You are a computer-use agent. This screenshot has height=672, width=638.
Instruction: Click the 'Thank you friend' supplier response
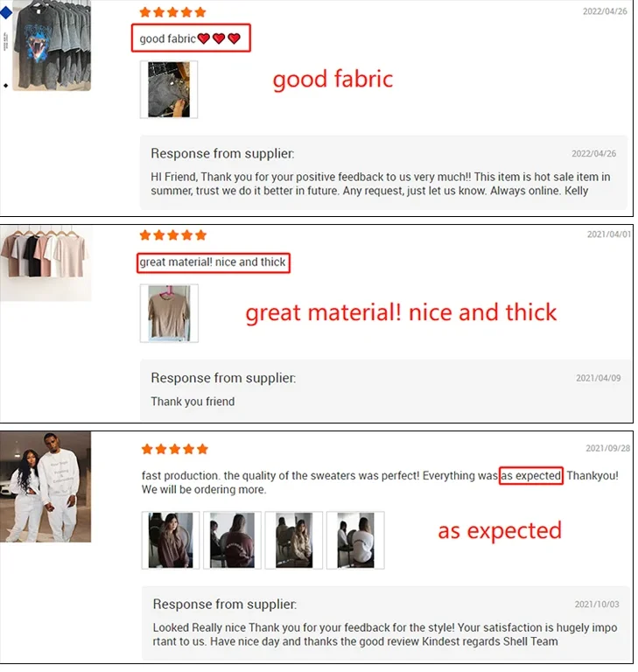pyautogui.click(x=193, y=402)
